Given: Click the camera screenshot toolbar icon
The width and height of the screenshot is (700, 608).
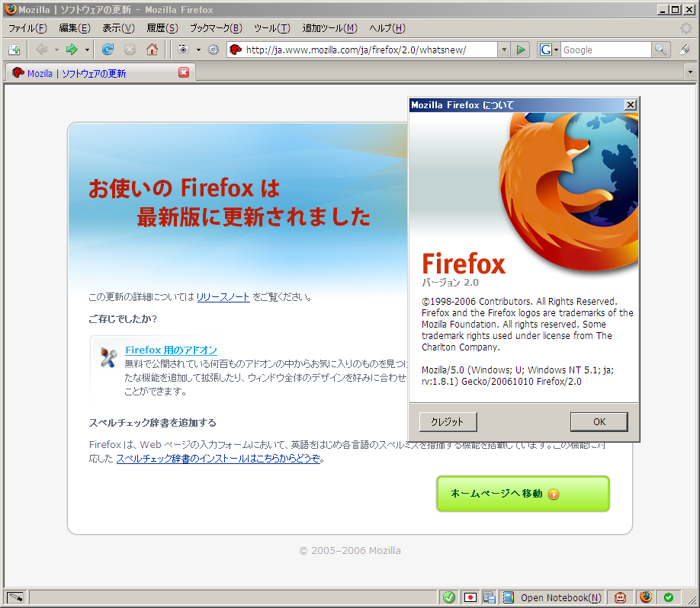Looking at the screenshot, I should point(183,50).
